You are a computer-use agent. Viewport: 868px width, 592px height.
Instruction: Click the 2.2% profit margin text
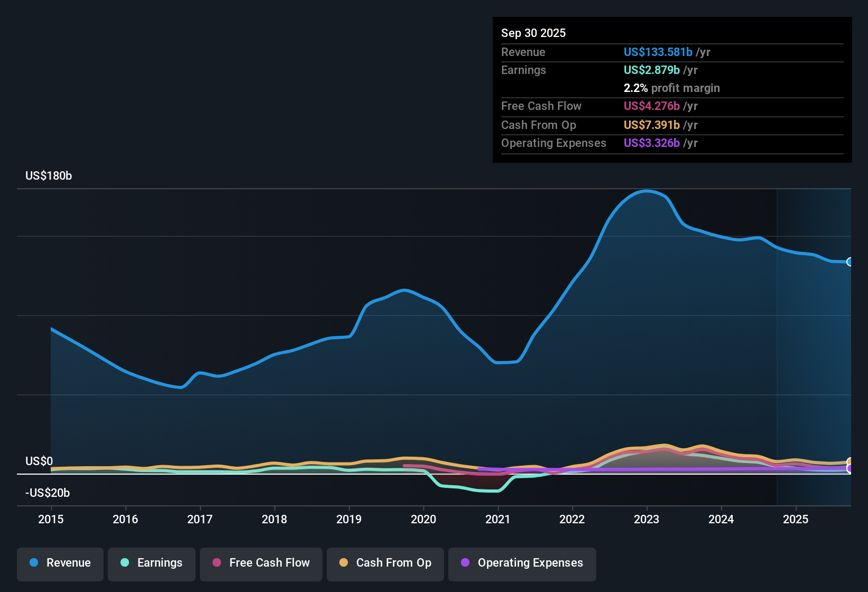(x=671, y=88)
